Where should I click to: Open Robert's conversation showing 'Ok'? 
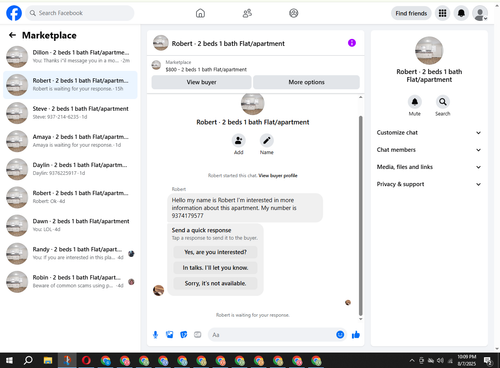click(x=70, y=197)
